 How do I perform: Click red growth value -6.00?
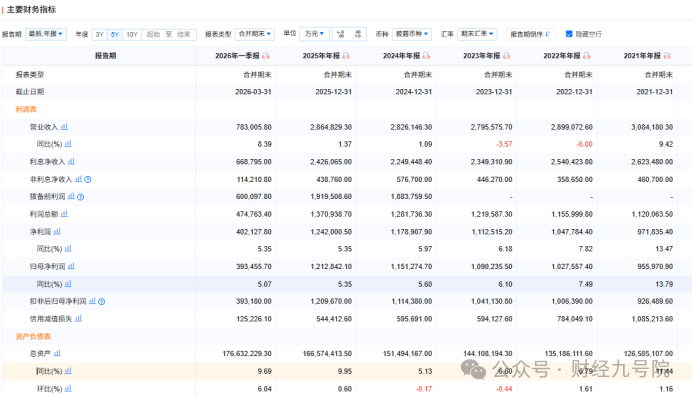click(584, 144)
